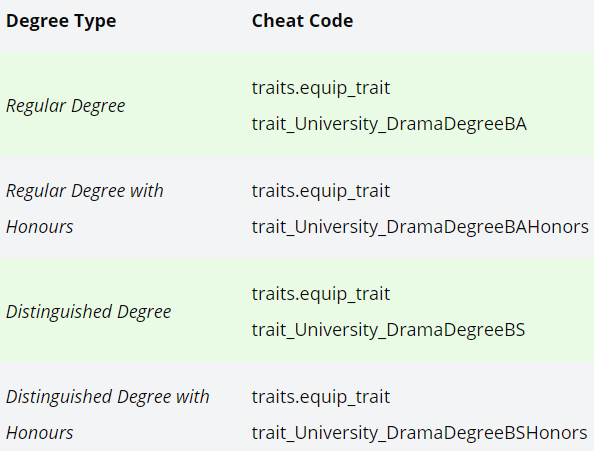Click the word Honours under Regular Degree with

tap(40, 227)
